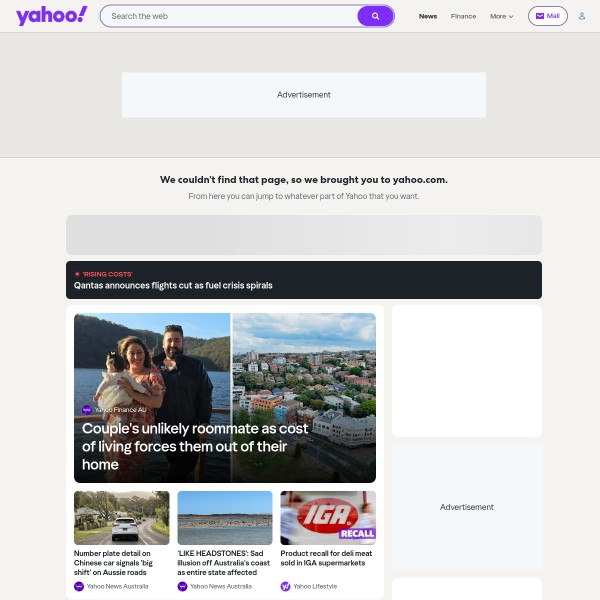600x600 pixels.
Task: Click Yahoo News Australia icon under headstones story
Action: pyautogui.click(x=183, y=586)
